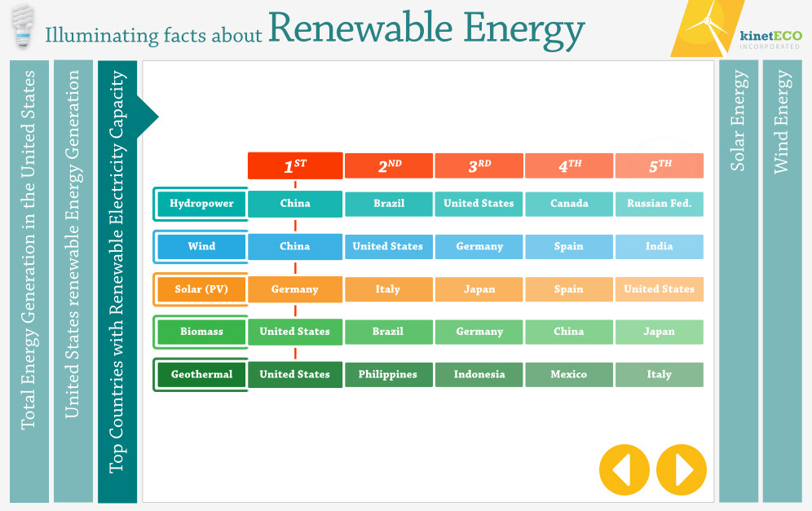Screen dimensions: 812x511
Task: Click Germany in the Wind row
Action: click(479, 246)
